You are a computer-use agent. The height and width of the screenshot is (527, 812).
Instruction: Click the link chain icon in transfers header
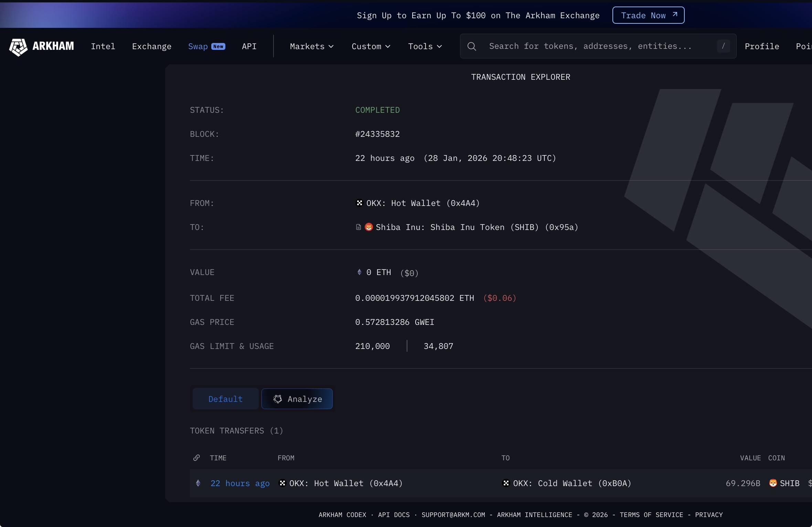pos(196,458)
